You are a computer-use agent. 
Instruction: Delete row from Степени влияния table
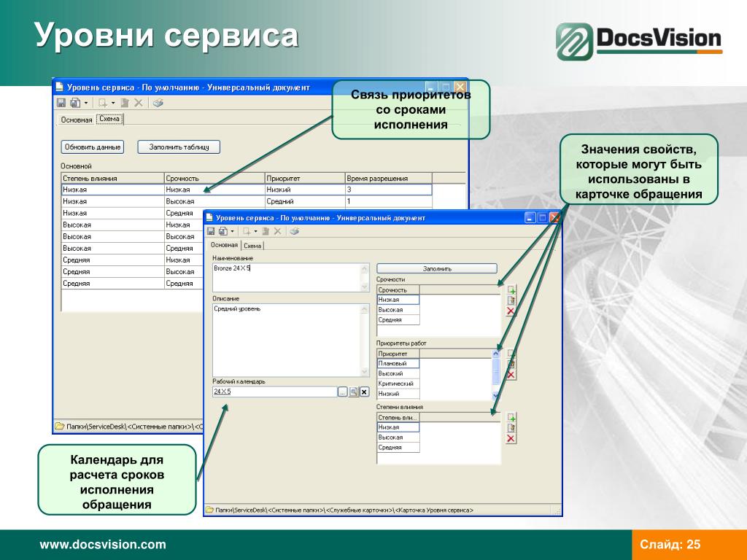(x=511, y=438)
